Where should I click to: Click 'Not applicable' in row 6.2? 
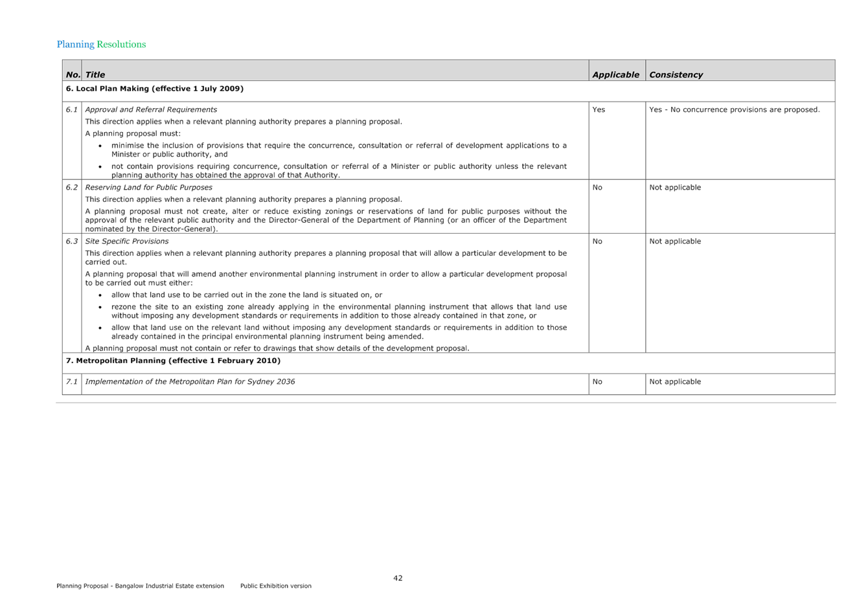675,187
